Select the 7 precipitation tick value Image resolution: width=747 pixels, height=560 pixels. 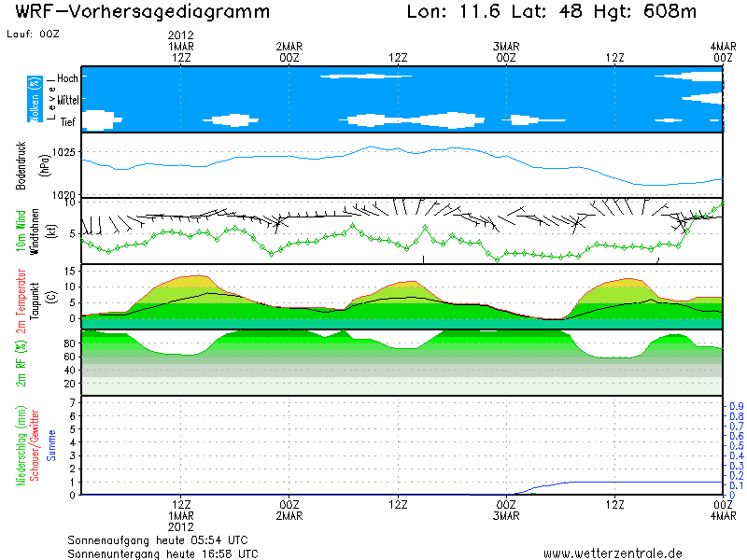73,403
